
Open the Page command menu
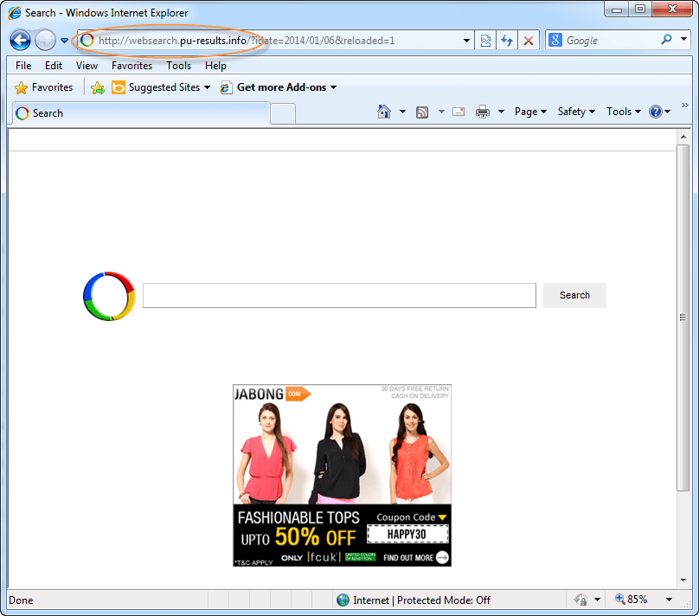click(530, 112)
